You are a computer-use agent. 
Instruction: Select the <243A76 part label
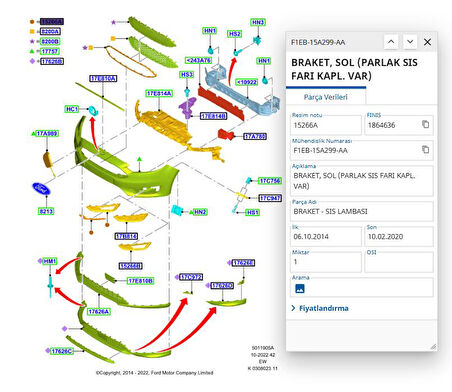(x=199, y=60)
